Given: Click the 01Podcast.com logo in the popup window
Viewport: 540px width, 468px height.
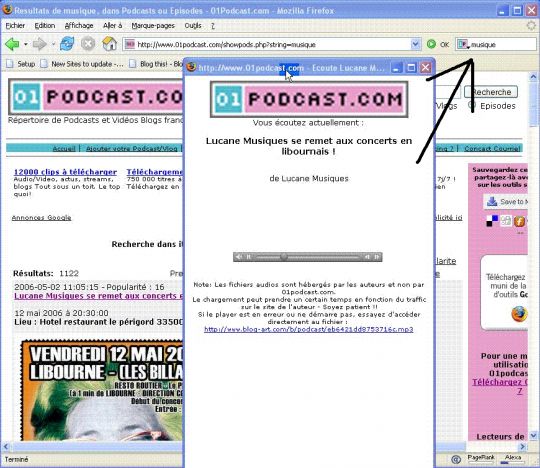Looking at the screenshot, I should [309, 99].
